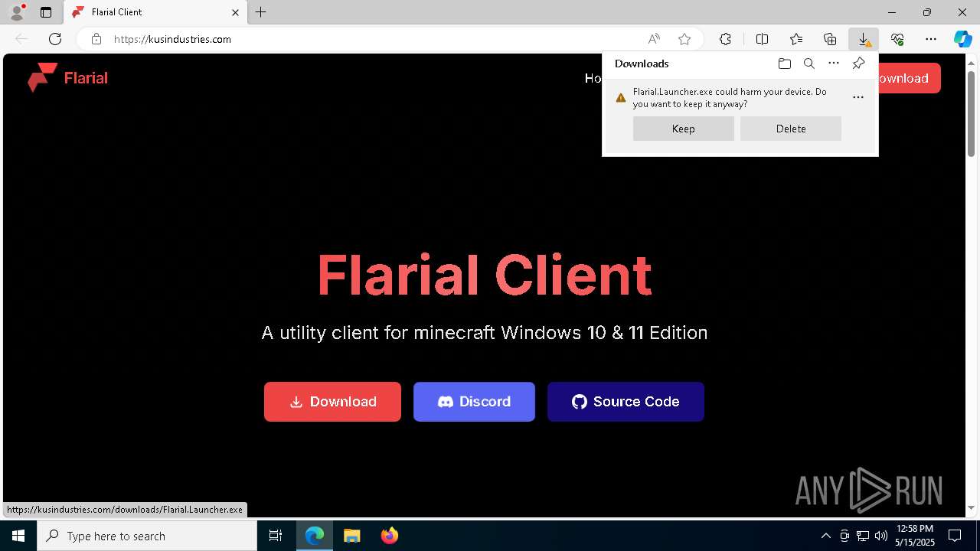This screenshot has width=980, height=551.
Task: Open downloads folder from Downloads panel
Action: (784, 64)
